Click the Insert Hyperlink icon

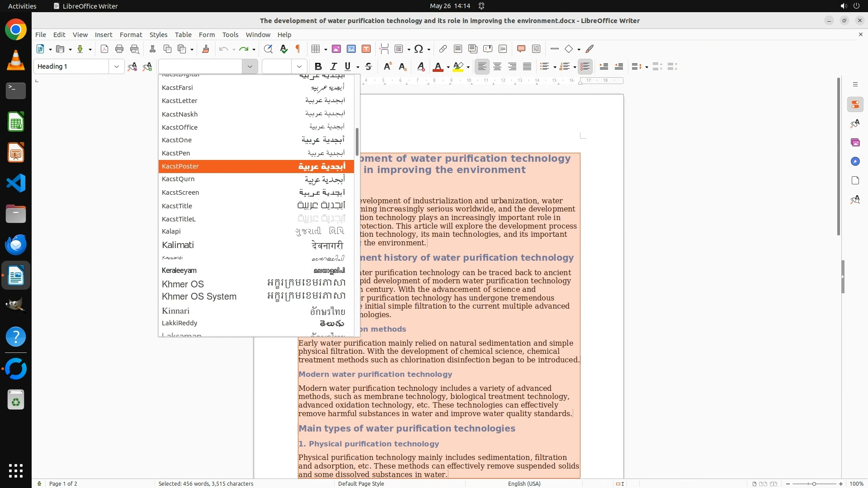click(443, 49)
